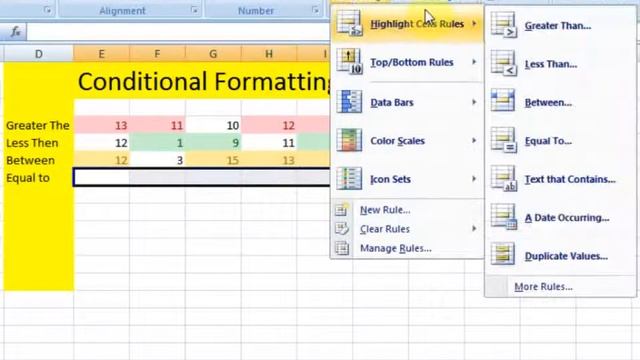Select column D header
The height and width of the screenshot is (360, 640).
38,53
